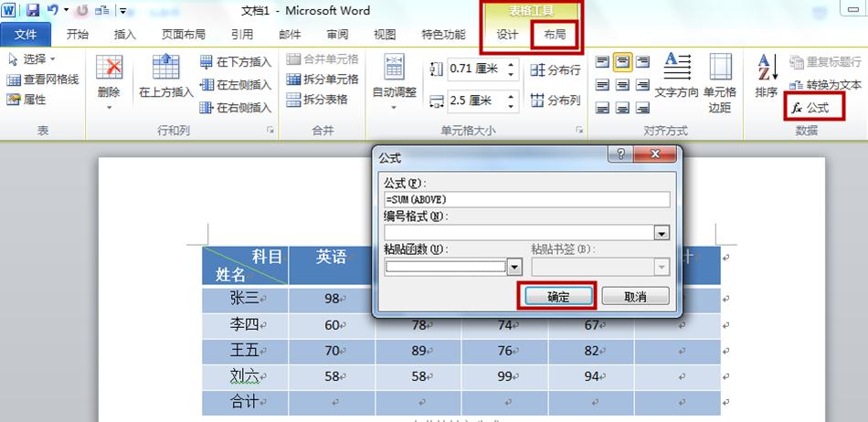Click the row height field 0.71 厘米
This screenshot has width=868, height=422.
(x=475, y=69)
